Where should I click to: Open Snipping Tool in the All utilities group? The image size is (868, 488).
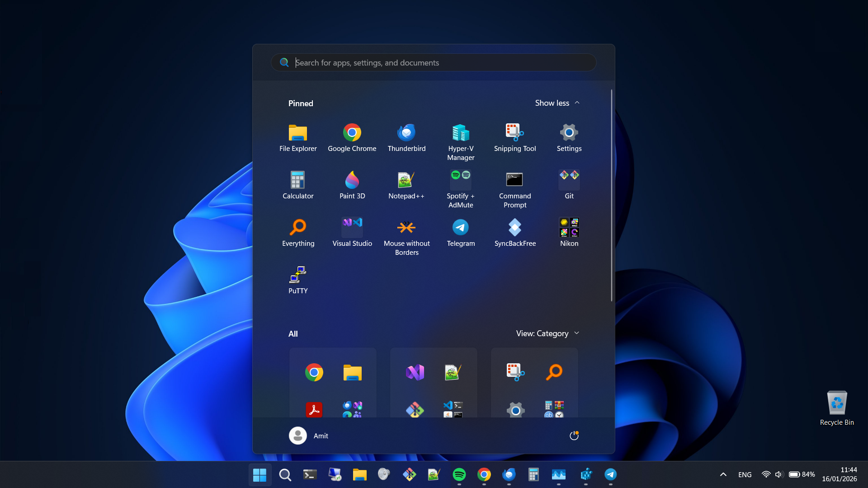515,372
